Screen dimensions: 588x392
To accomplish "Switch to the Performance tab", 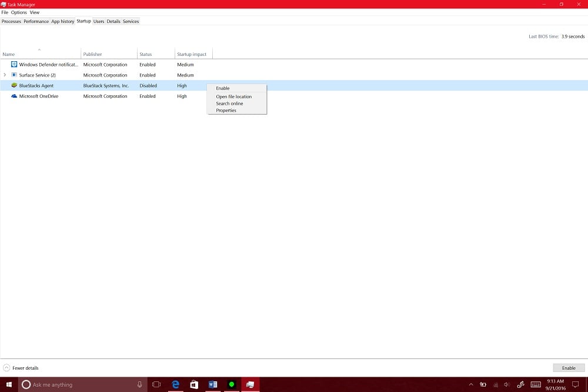I will (x=36, y=21).
